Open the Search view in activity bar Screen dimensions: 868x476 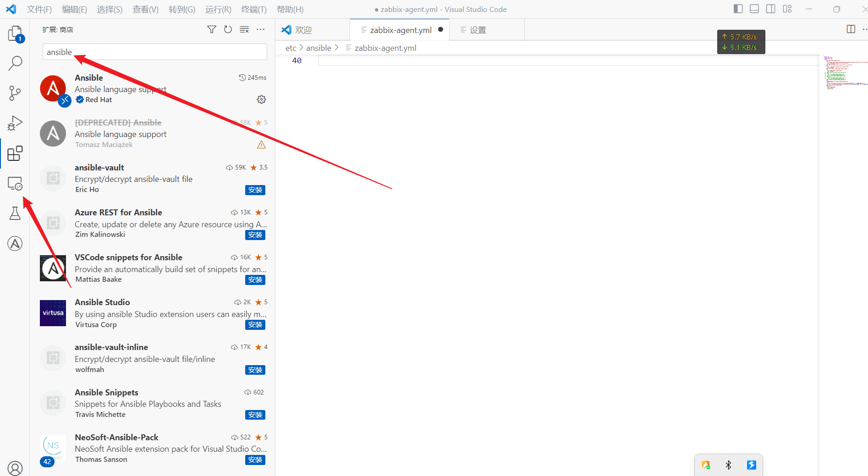[15, 63]
